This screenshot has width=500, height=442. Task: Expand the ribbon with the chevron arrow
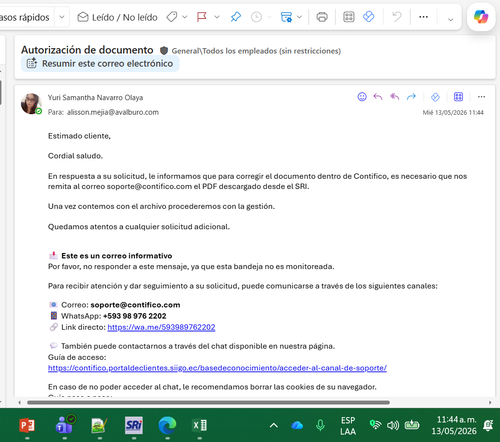[x=450, y=19]
